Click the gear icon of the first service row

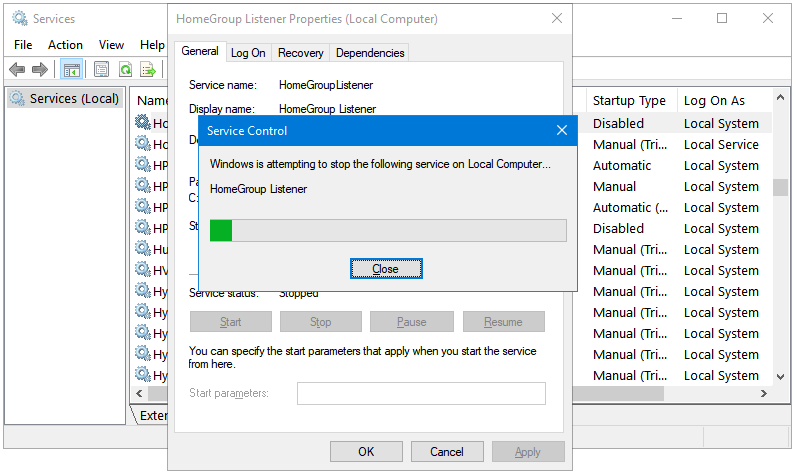coord(143,123)
